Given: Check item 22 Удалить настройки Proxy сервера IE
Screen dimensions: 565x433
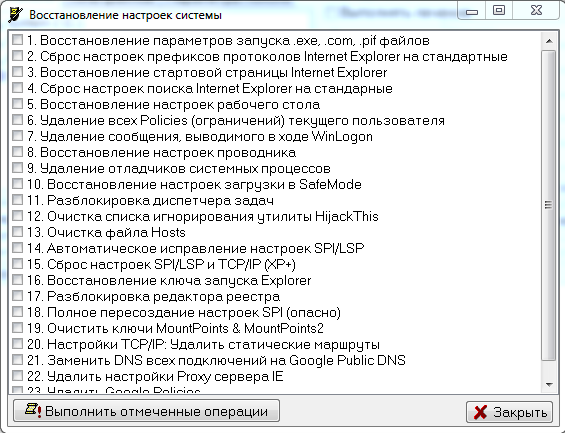Looking at the screenshot, I should pyautogui.click(x=17, y=375).
